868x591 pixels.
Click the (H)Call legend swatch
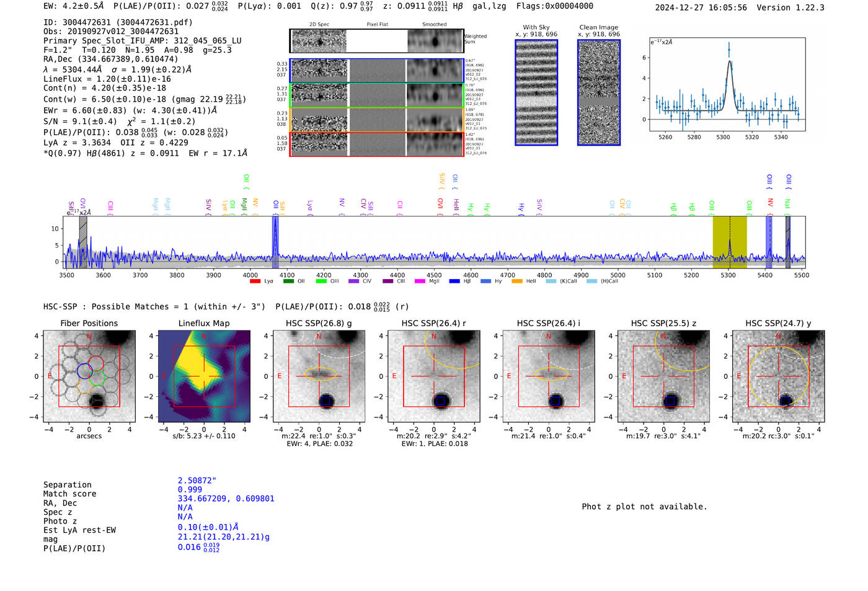click(591, 282)
